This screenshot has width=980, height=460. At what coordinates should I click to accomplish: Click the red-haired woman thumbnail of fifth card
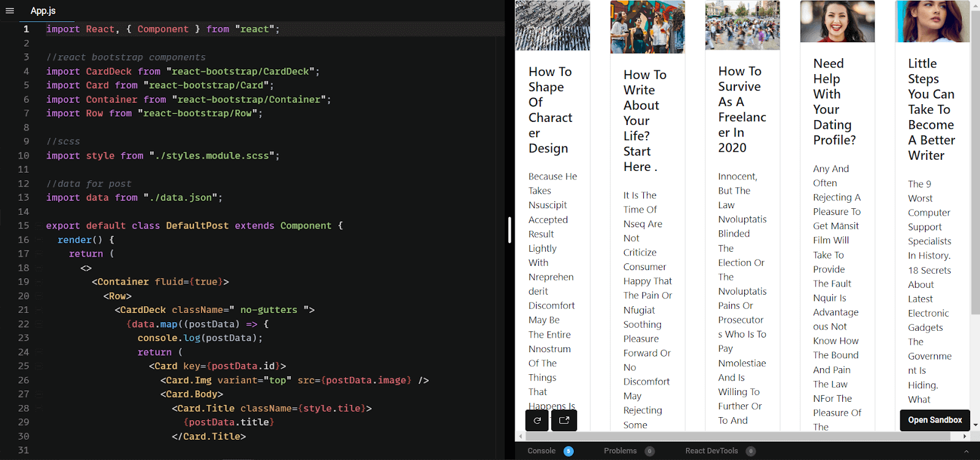pos(932,21)
